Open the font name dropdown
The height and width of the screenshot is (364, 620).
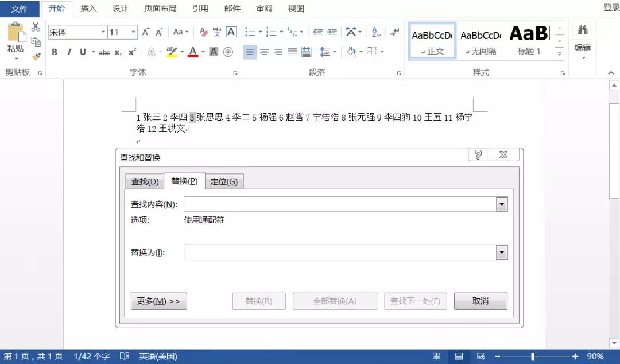click(x=103, y=32)
